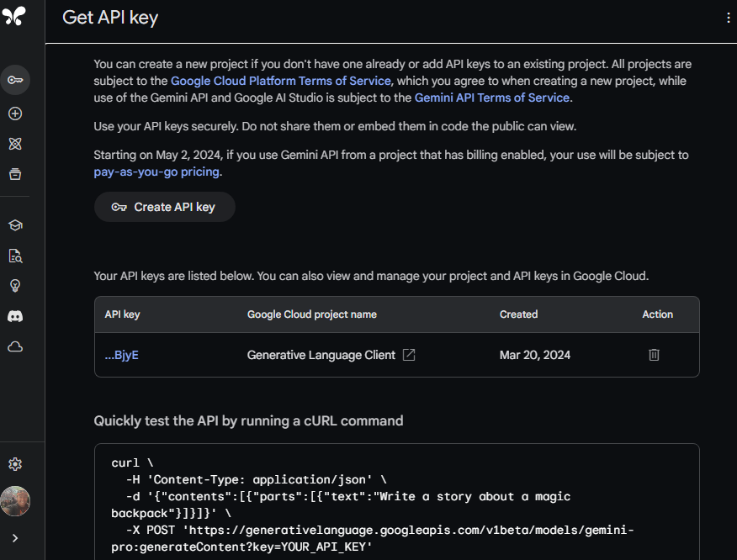Click the user profile avatar
The image size is (737, 560).
(x=15, y=501)
